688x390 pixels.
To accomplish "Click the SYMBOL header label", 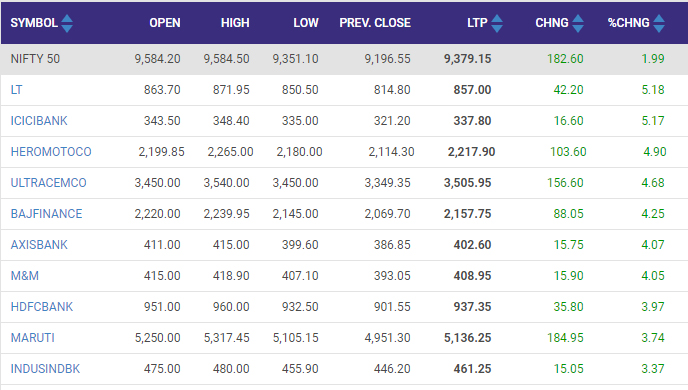I will coord(34,23).
